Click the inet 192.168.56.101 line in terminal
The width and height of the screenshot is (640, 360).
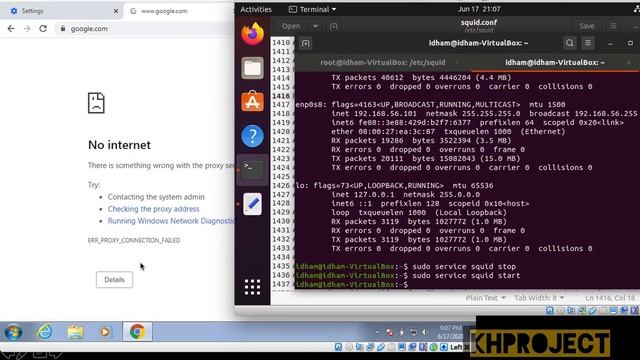484,113
